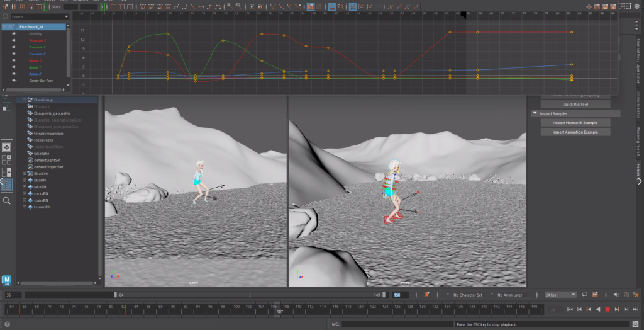This screenshot has height=330, width=644.
Task: Open the No Character Set dropdown
Action: [469, 295]
